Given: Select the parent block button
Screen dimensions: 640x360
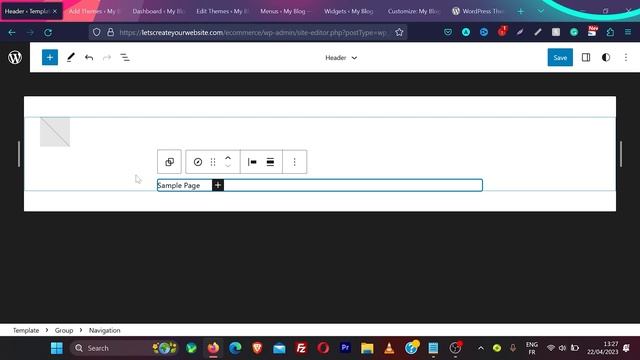Looking at the screenshot, I should pyautogui.click(x=169, y=162).
